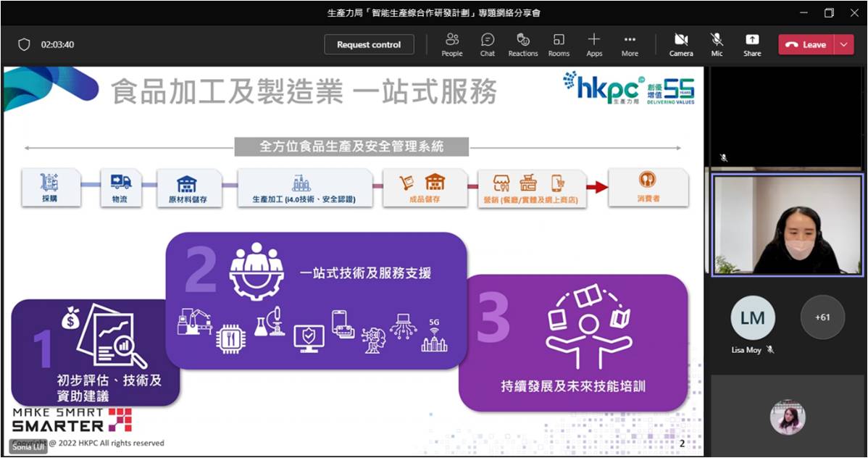Click the slide title 食品加工及製造業 一站式服務
The height and width of the screenshot is (458, 868).
(304, 91)
